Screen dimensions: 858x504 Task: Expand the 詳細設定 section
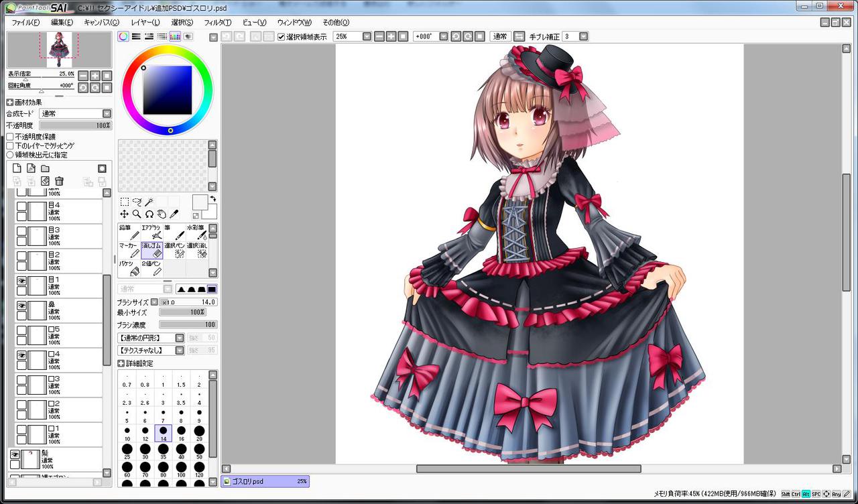(121, 363)
